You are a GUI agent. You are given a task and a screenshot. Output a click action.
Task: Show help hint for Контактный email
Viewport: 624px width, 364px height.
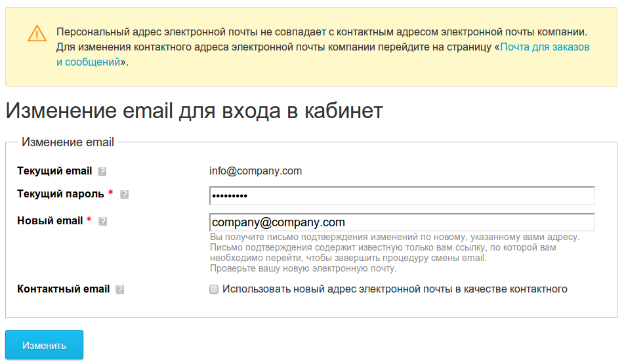(120, 290)
